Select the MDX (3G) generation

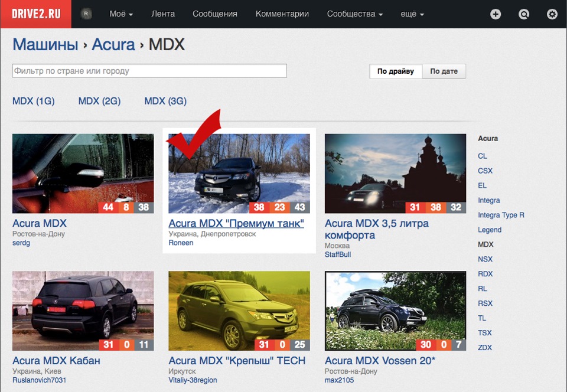(165, 101)
